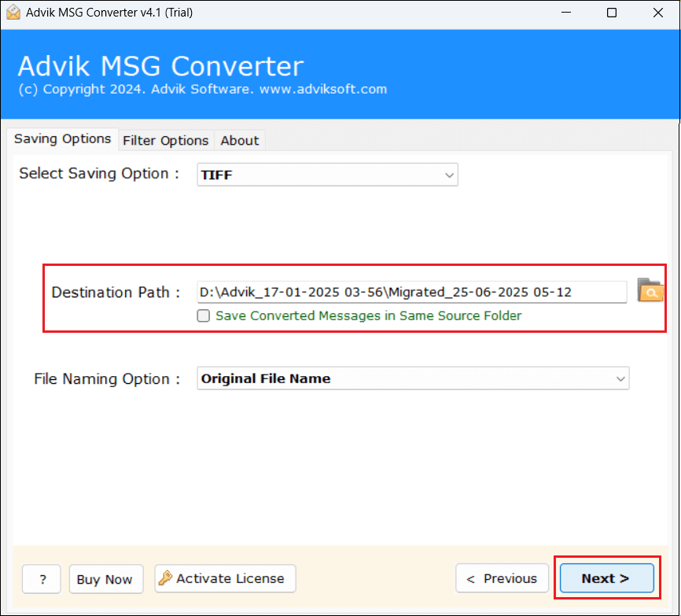Open the Select Saving Option dropdown showing TIFF
681x616 pixels.
click(327, 175)
